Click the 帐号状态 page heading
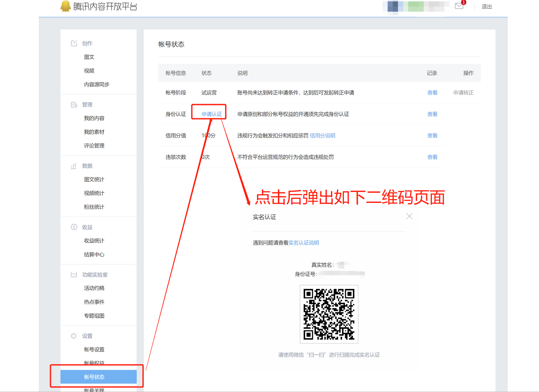Screen dimensions: 539x392 171,44
